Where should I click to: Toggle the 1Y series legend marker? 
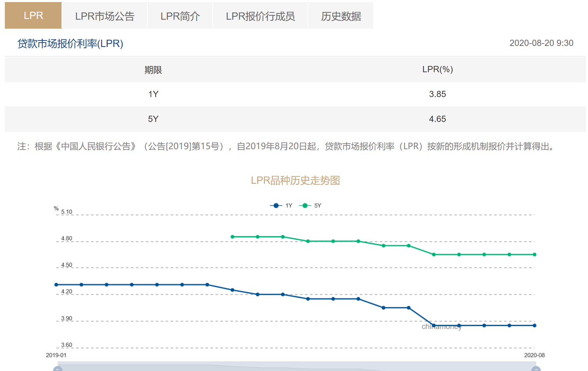point(276,206)
